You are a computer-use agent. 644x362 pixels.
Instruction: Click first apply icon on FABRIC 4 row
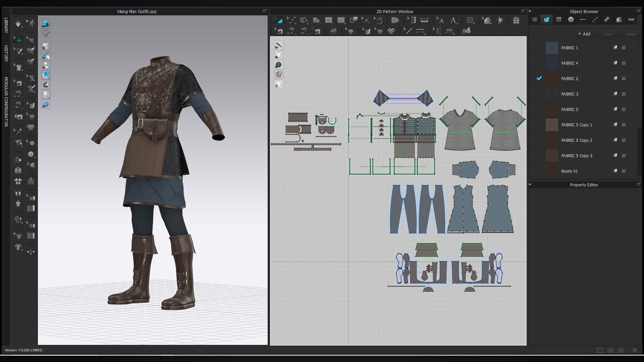615,63
